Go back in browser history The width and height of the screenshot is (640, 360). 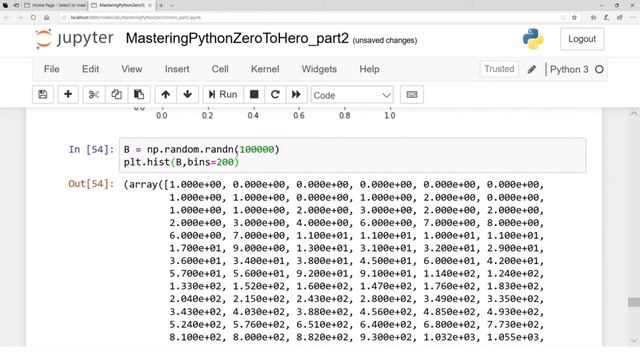point(7,18)
